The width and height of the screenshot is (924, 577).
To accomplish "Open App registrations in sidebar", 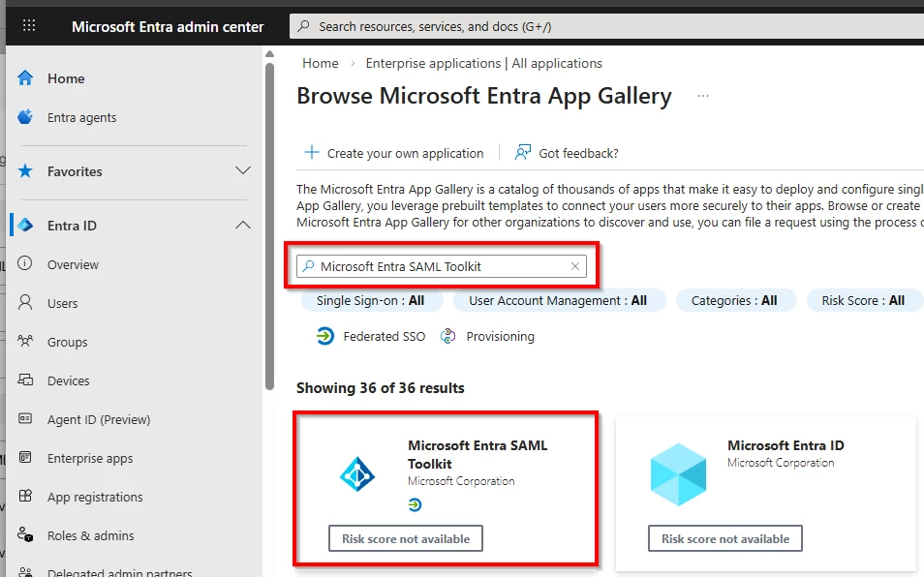I will tap(95, 497).
